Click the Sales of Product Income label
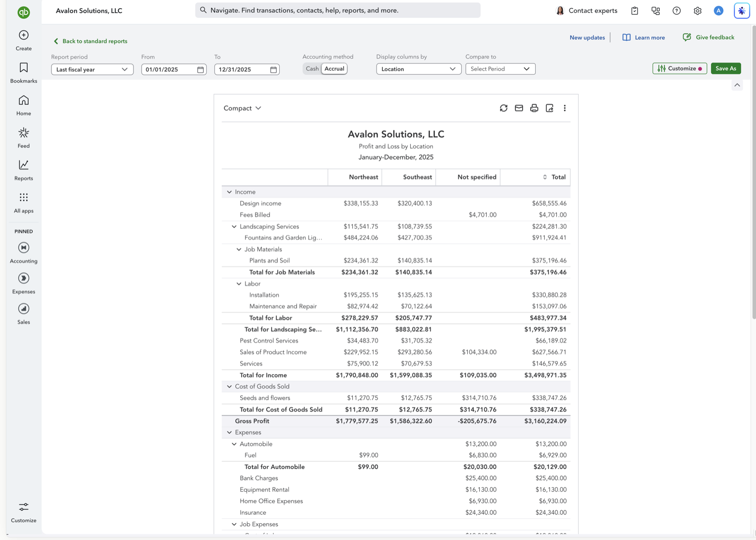The image size is (756, 540). (x=273, y=352)
